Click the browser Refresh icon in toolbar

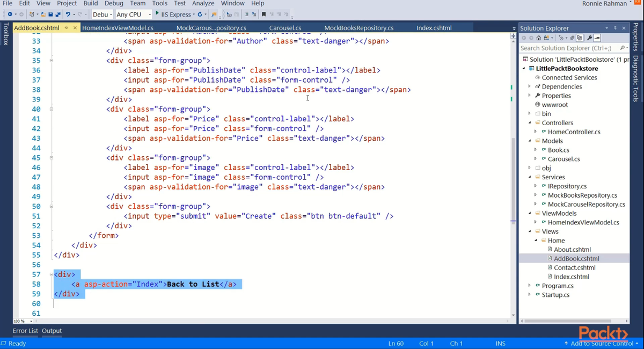200,14
